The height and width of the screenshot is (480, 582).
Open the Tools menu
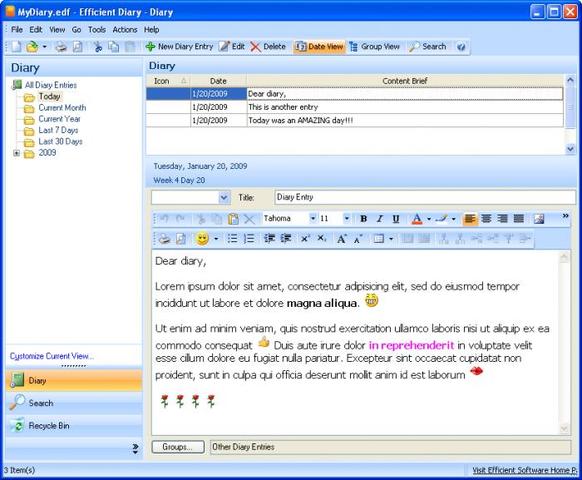[97, 30]
